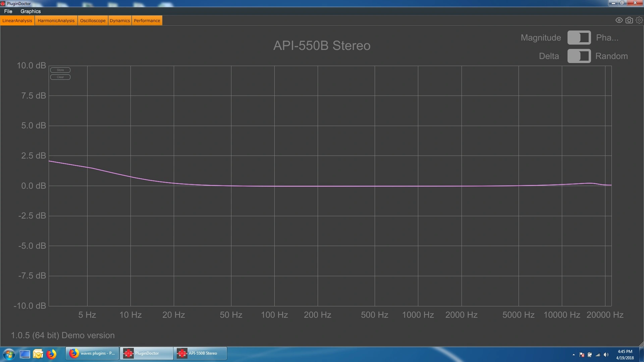Open the Performance tab
The image size is (644, 362).
tap(147, 20)
